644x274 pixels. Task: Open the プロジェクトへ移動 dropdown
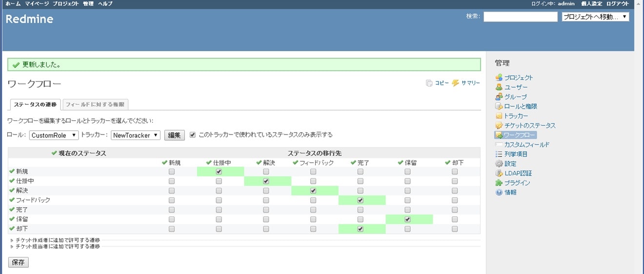(595, 17)
